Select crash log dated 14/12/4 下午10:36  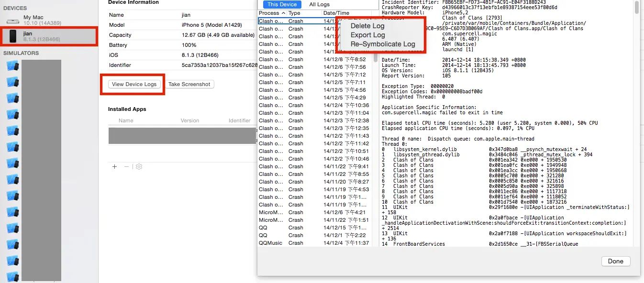tap(315, 105)
